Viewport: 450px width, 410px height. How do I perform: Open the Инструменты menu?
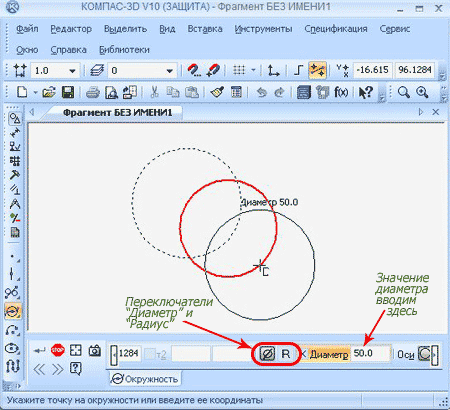263,29
